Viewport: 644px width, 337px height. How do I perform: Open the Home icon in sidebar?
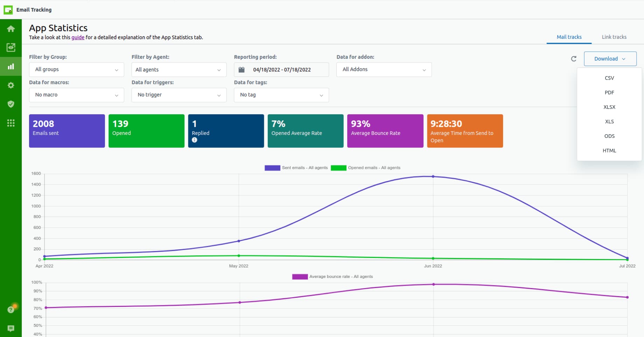(11, 29)
